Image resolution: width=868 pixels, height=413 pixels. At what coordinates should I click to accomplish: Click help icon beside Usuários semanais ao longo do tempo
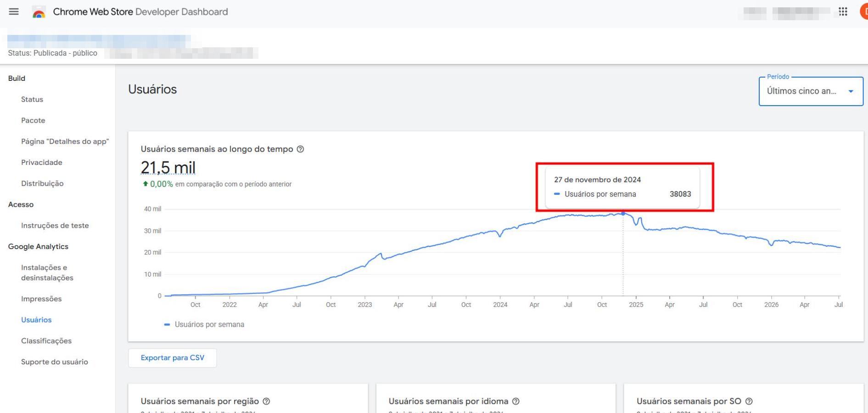[300, 149]
